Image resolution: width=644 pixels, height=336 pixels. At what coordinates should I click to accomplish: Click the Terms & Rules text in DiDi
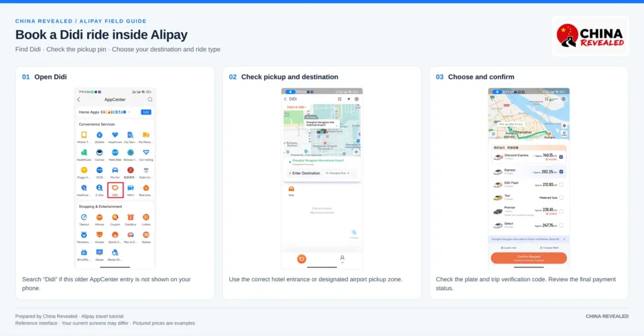[x=322, y=209]
